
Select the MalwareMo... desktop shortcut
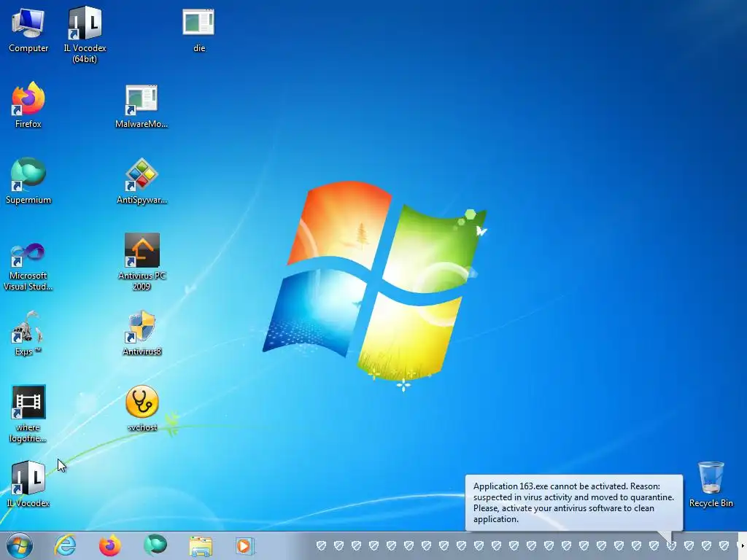(142, 106)
